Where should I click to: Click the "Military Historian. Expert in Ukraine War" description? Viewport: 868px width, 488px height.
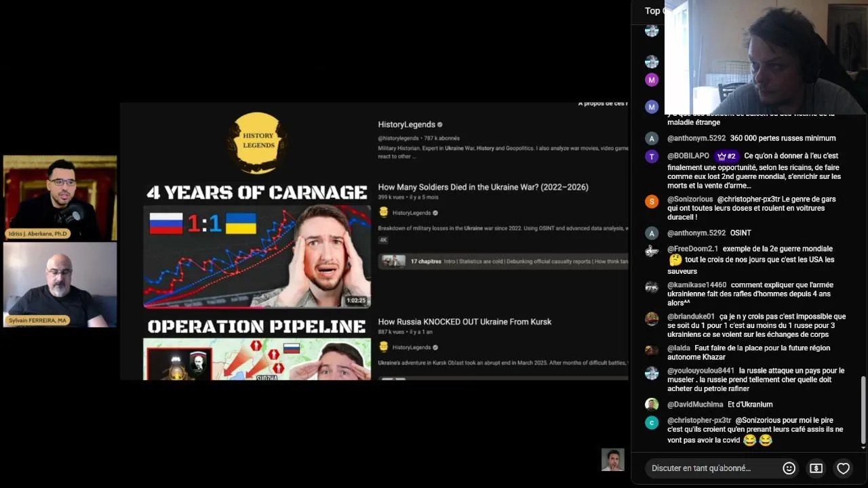pyautogui.click(x=503, y=152)
